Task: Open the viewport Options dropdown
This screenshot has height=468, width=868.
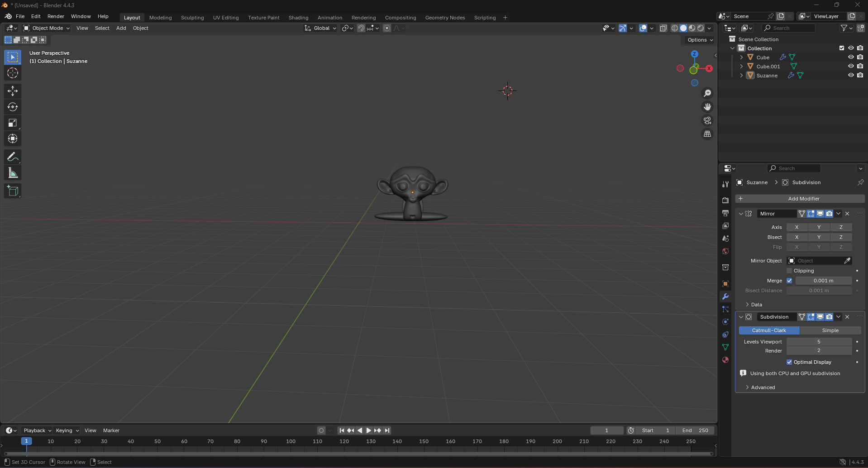Action: [700, 40]
